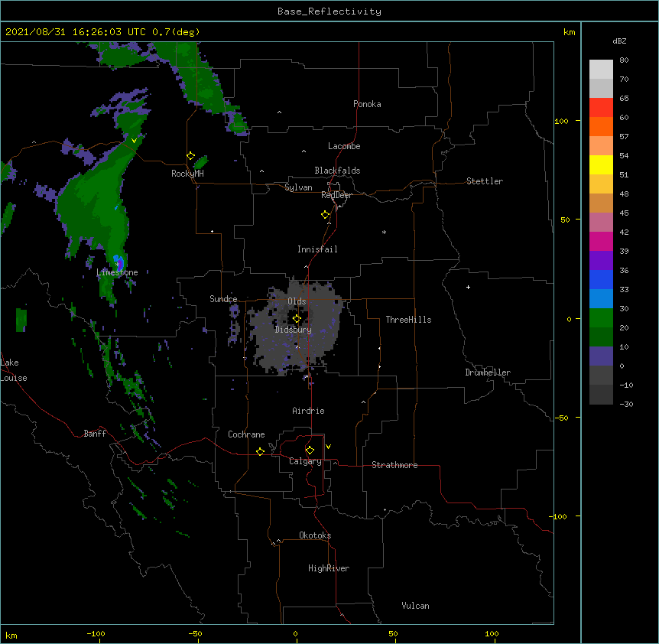
Task: Pick the royal blue swatch in the dBZ legend
Action: tap(601, 279)
